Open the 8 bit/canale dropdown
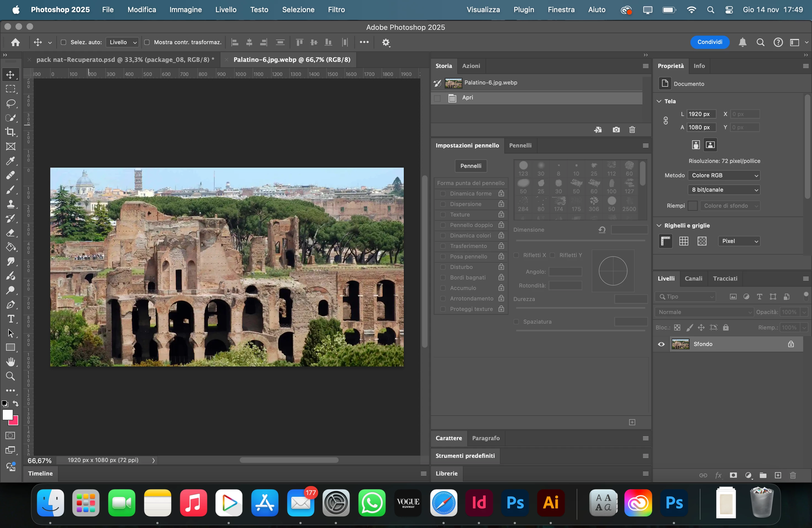This screenshot has height=528, width=812. [724, 190]
